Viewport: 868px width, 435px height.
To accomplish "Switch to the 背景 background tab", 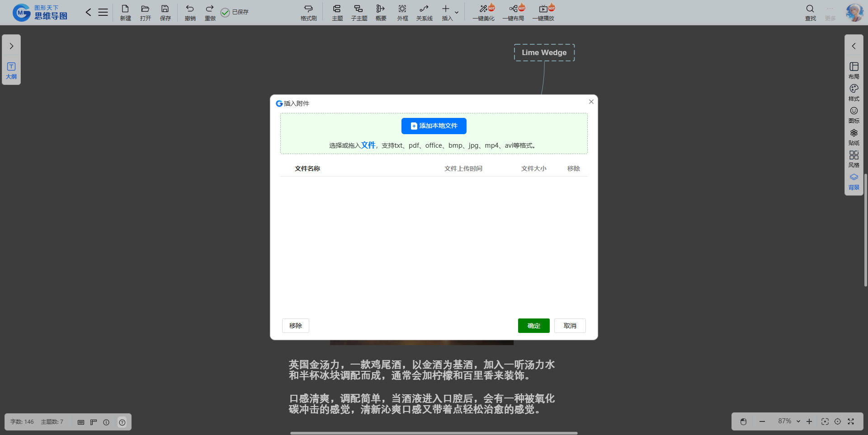I will [x=854, y=181].
